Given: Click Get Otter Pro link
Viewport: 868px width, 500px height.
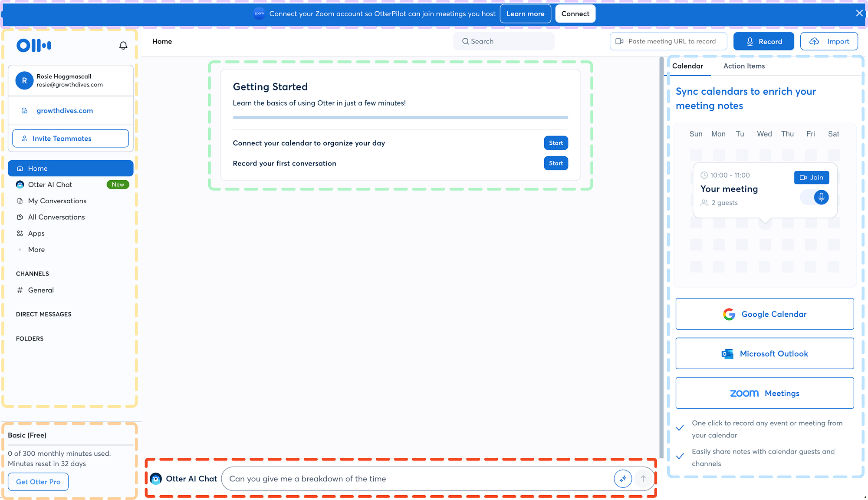Looking at the screenshot, I should [38, 482].
